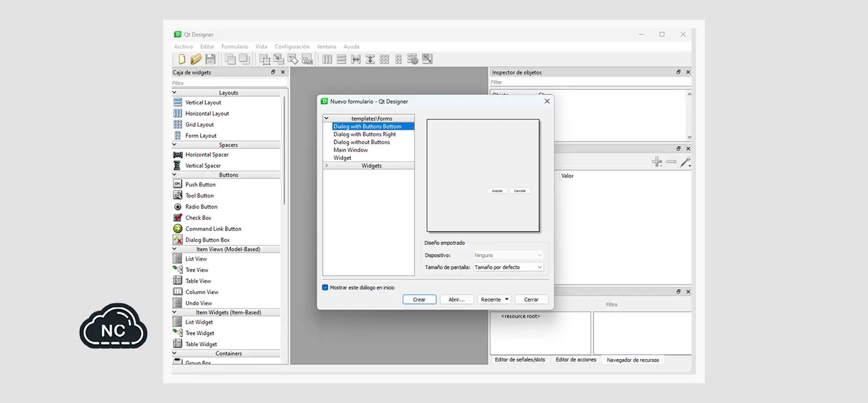The image size is (868, 403).
Task: Select the Command Link Button widget icon
Action: (x=178, y=229)
